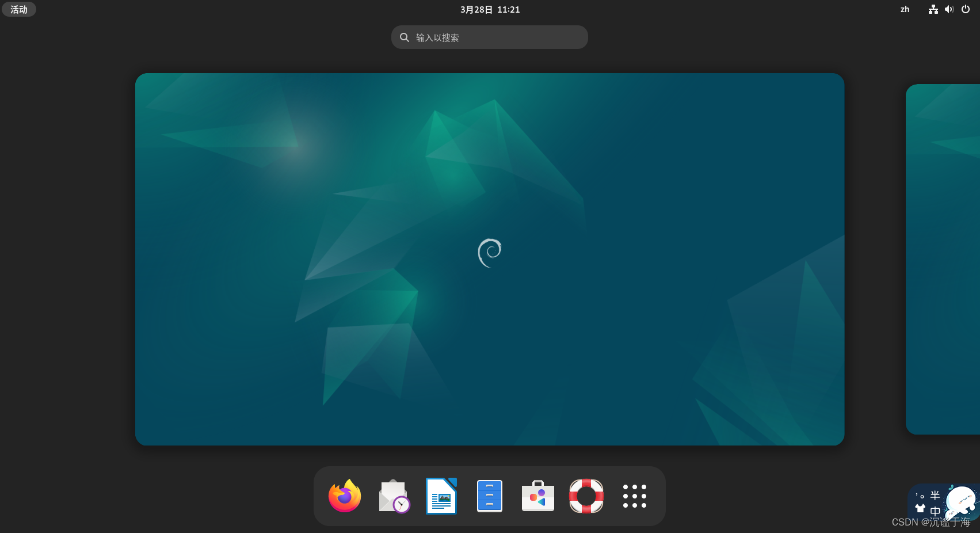
Task: Click the 半 half-width input toggle
Action: [935, 496]
